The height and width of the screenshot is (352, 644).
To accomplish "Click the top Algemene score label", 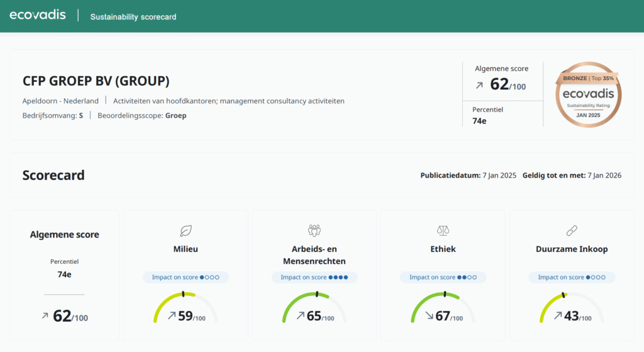I will pyautogui.click(x=501, y=69).
